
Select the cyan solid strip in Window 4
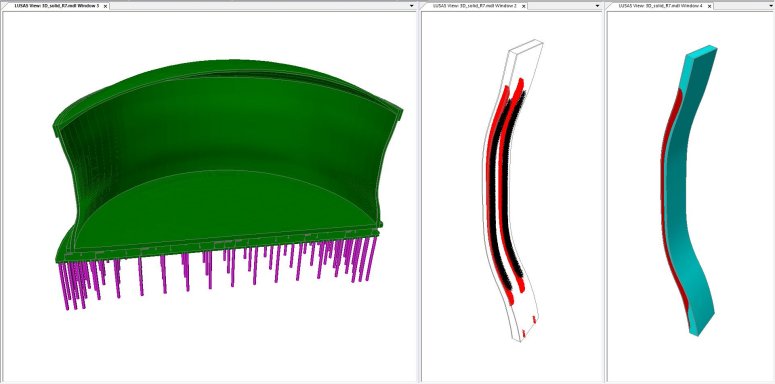click(689, 198)
